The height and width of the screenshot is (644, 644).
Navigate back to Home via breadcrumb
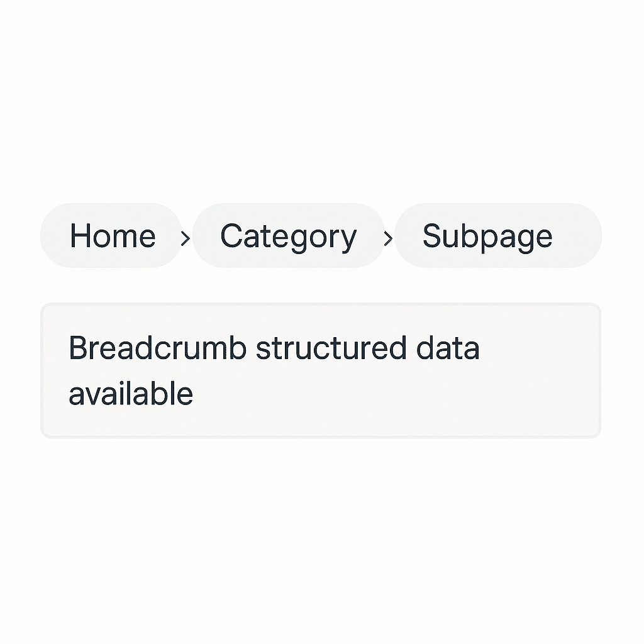(x=112, y=236)
